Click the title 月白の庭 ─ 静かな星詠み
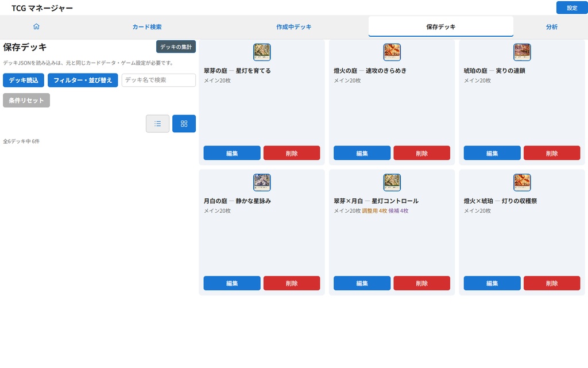Screen dimensions: 588x368 (237, 201)
